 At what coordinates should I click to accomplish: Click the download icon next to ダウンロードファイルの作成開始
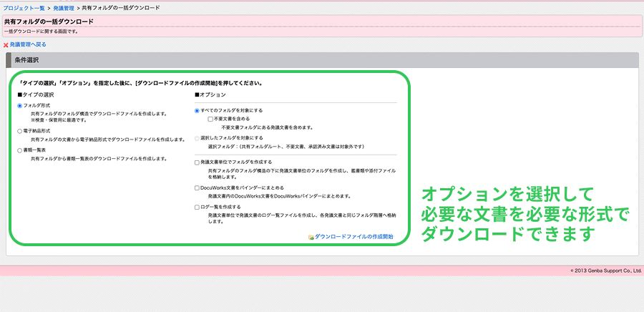click(311, 236)
